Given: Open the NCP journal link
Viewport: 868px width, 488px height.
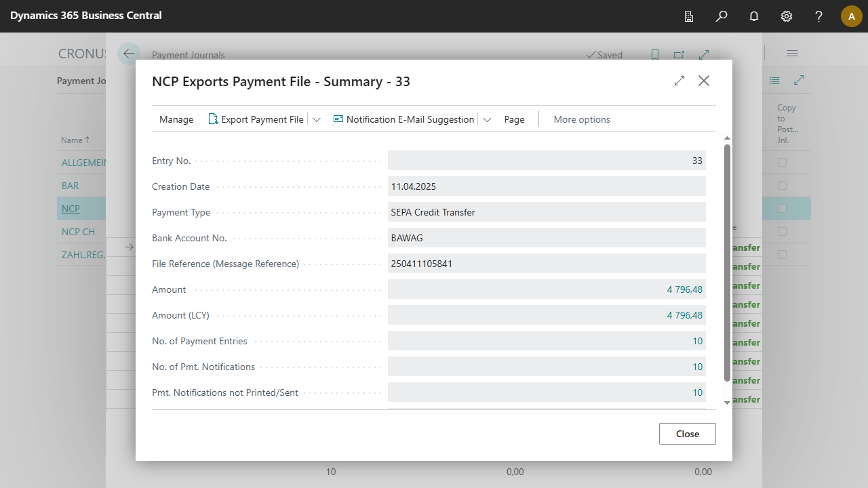Looking at the screenshot, I should pos(71,209).
